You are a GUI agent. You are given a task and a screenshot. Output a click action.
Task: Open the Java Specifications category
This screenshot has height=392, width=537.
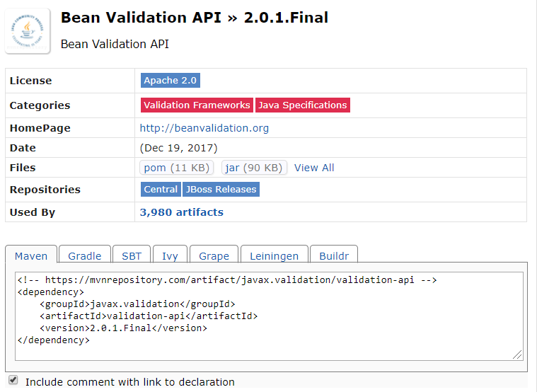click(303, 105)
